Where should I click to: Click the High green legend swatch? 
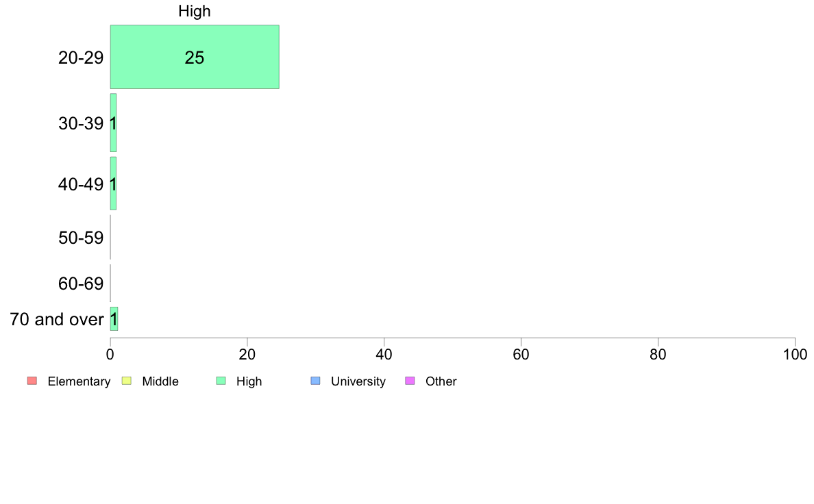coord(221,381)
